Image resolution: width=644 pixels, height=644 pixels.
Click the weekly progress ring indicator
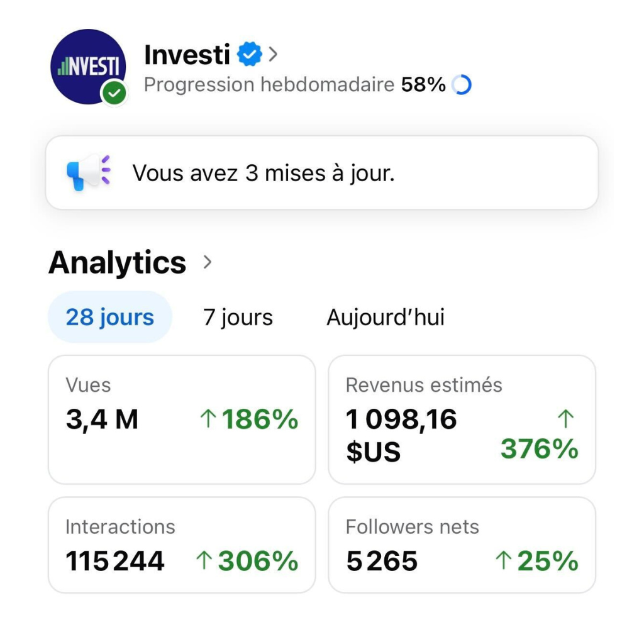[462, 85]
